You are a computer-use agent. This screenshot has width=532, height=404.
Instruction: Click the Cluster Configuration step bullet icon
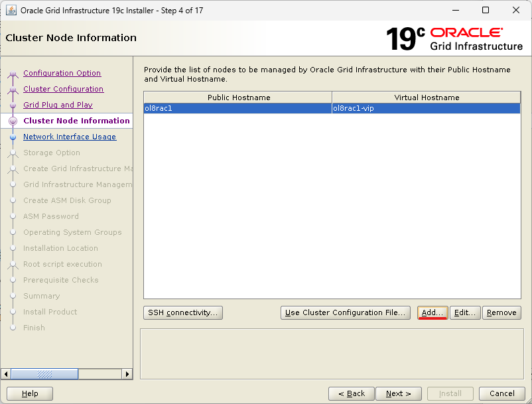click(13, 89)
